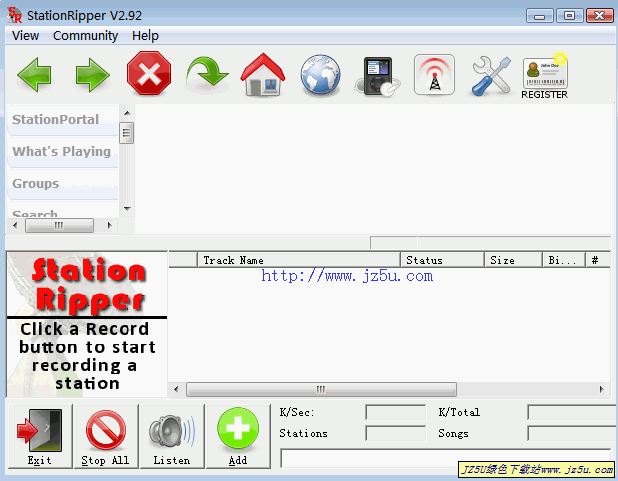618x481 pixels.
Task: Click the sidebar horizontal scrollbar thumb
Action: 60,226
